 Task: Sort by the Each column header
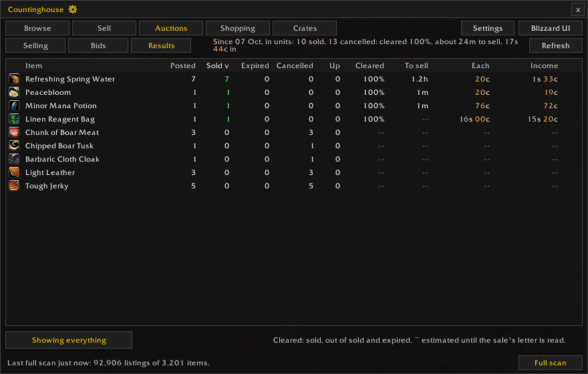tap(480, 65)
